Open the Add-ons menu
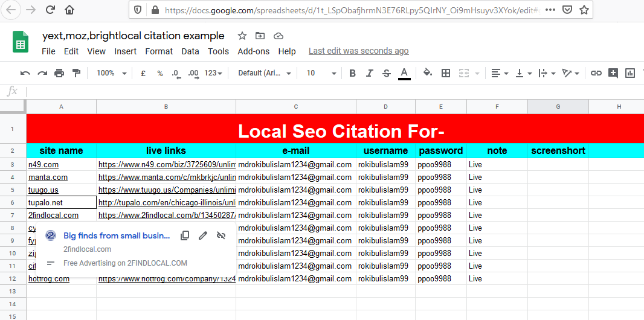The image size is (644, 320). tap(253, 51)
